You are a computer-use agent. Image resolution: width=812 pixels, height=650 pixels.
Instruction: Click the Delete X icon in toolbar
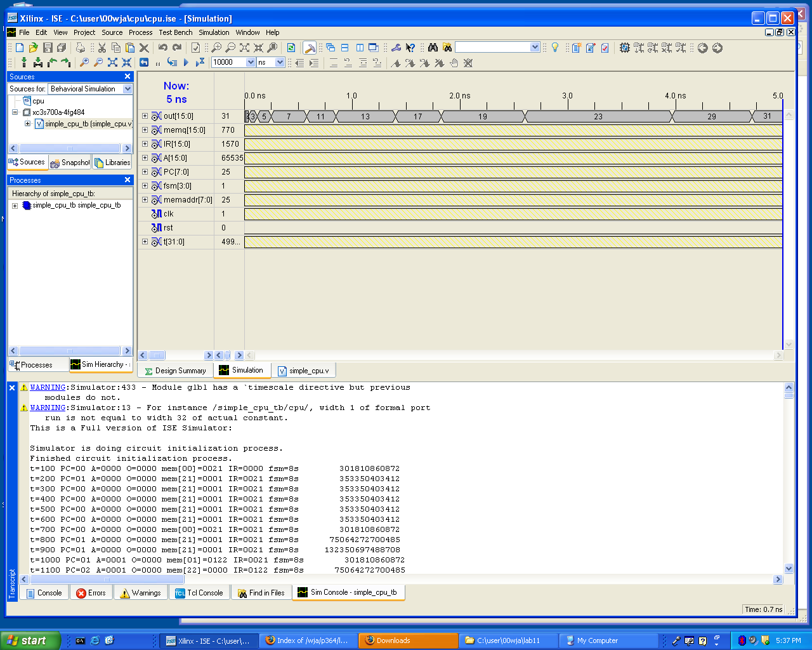144,48
